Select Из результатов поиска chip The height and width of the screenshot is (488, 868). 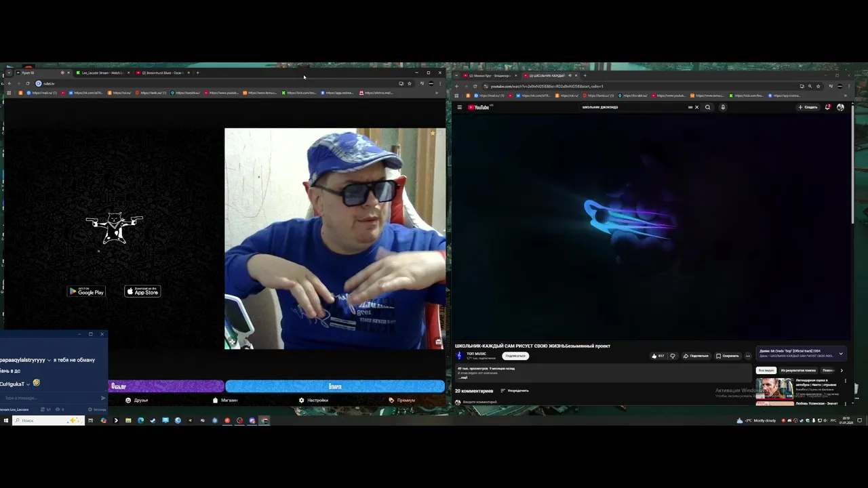[x=798, y=371]
